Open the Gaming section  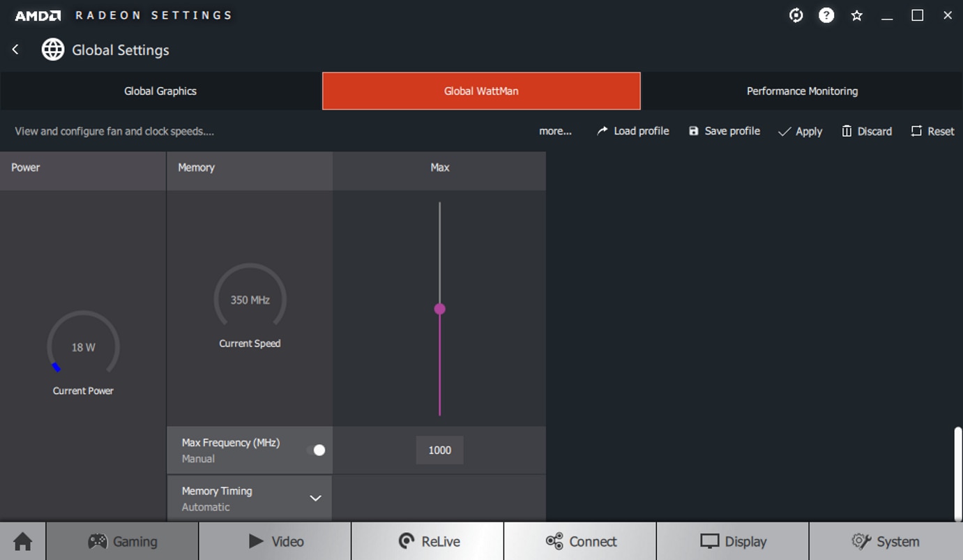(122, 541)
